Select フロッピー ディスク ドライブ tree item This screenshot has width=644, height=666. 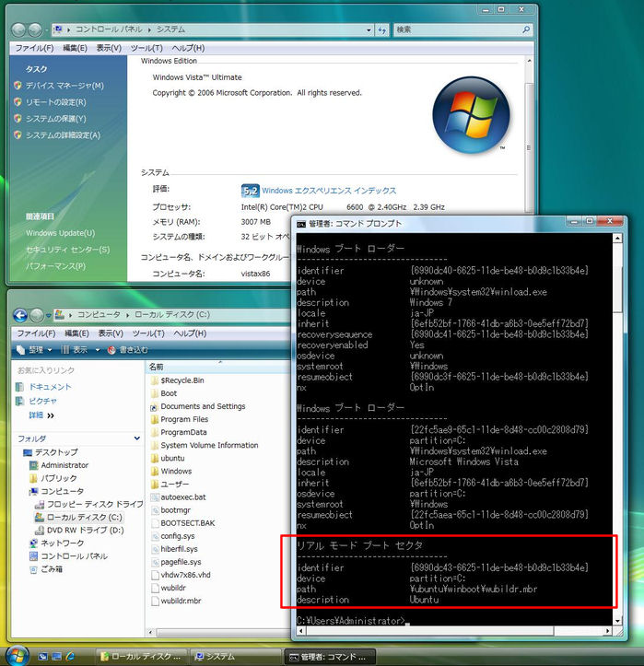95,504
